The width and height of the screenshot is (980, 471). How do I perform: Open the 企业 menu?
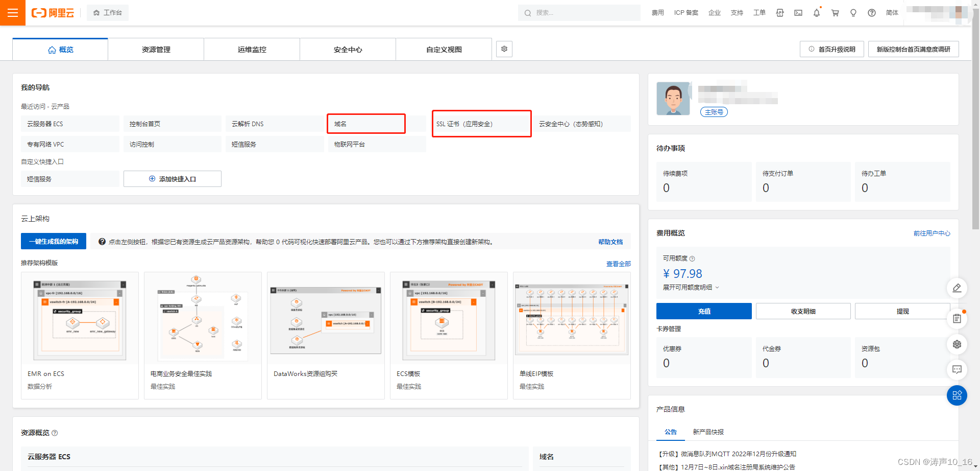715,13
